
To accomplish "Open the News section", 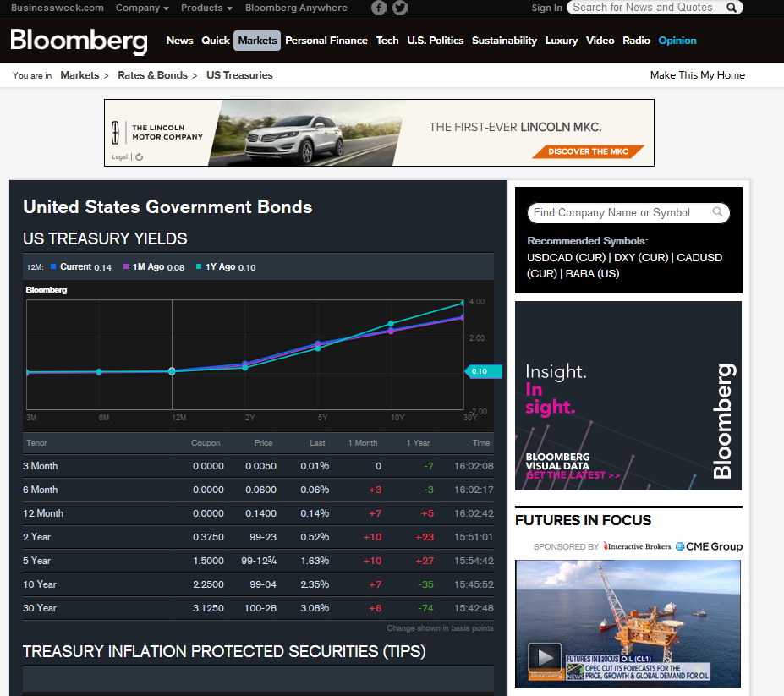I will (x=179, y=41).
